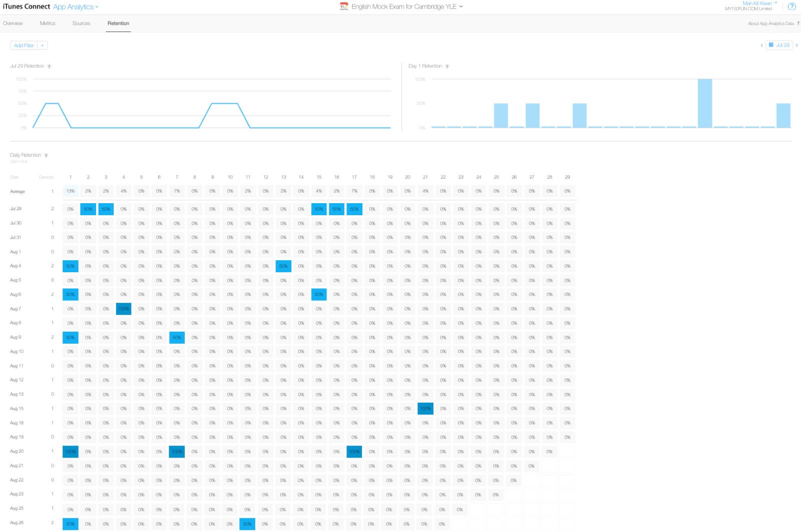
Task: Open the Man Kit Kwan account menu
Action: point(759,4)
